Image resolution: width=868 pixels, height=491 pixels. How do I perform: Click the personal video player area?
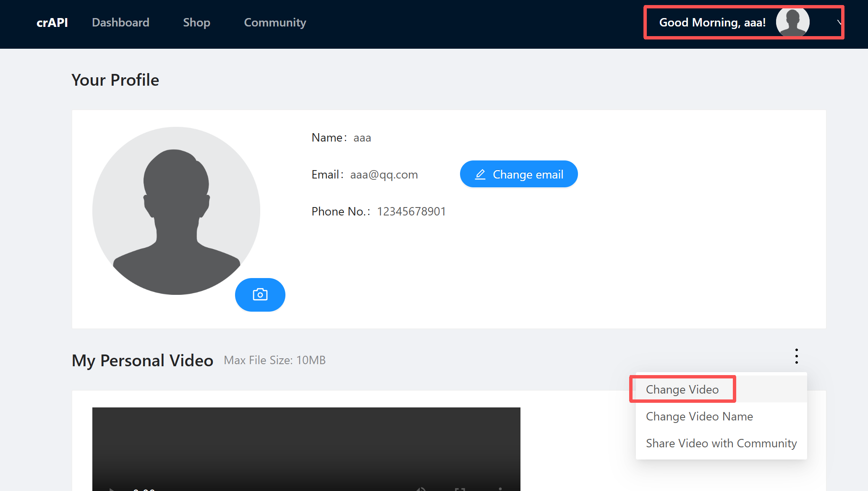coord(306,445)
